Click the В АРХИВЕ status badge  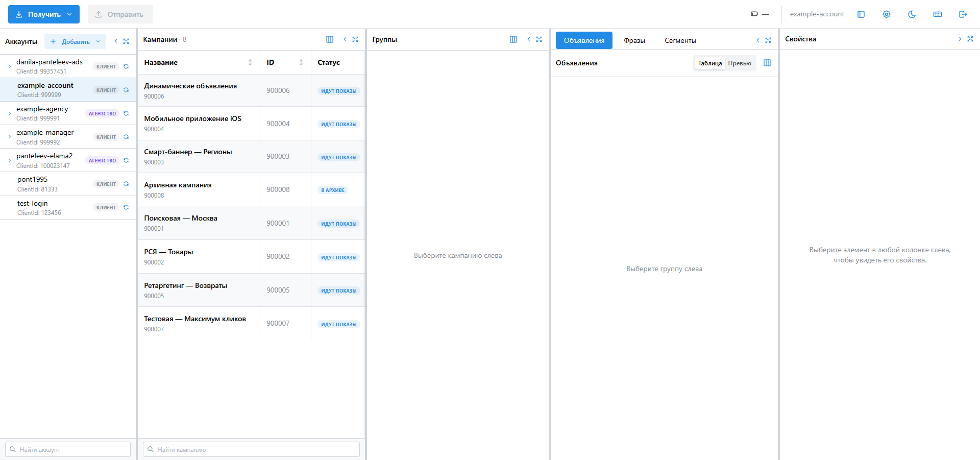333,190
